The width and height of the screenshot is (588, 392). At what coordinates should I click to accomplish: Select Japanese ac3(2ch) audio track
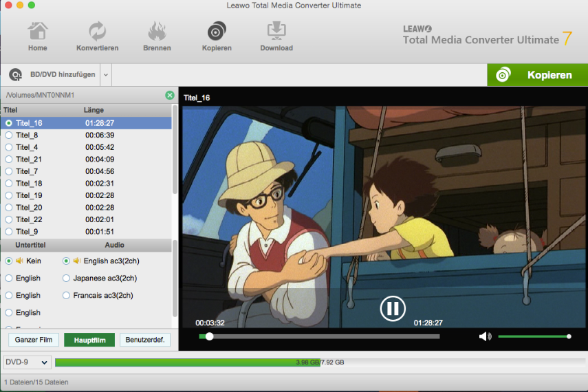tap(66, 278)
